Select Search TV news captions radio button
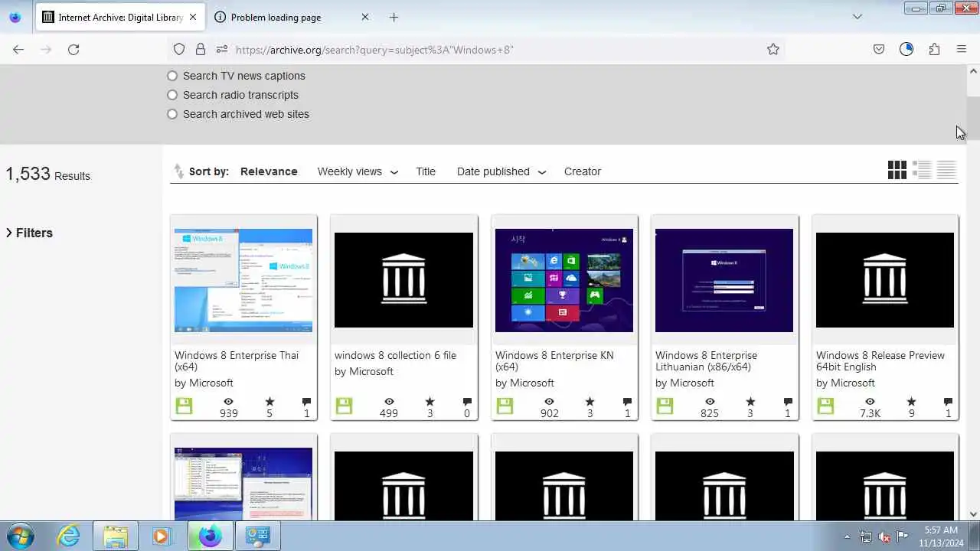The width and height of the screenshot is (980, 551). (x=172, y=76)
